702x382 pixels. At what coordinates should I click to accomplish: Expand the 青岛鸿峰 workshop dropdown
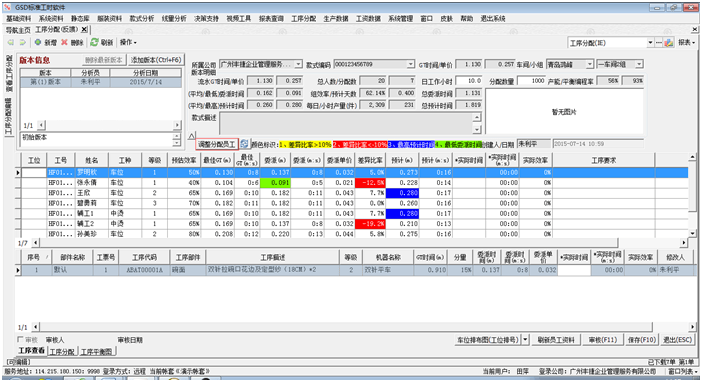coord(590,64)
